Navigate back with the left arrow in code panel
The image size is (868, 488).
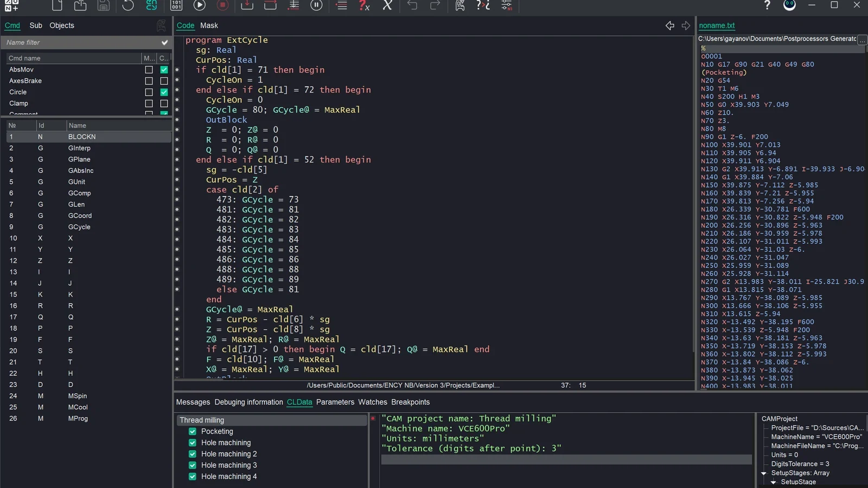670,25
